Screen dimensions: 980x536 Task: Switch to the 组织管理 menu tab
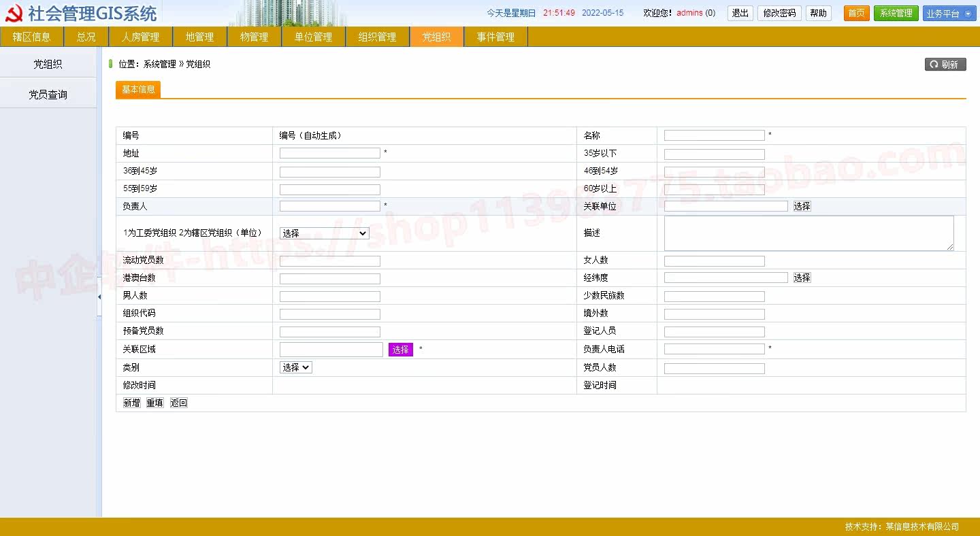pos(378,37)
